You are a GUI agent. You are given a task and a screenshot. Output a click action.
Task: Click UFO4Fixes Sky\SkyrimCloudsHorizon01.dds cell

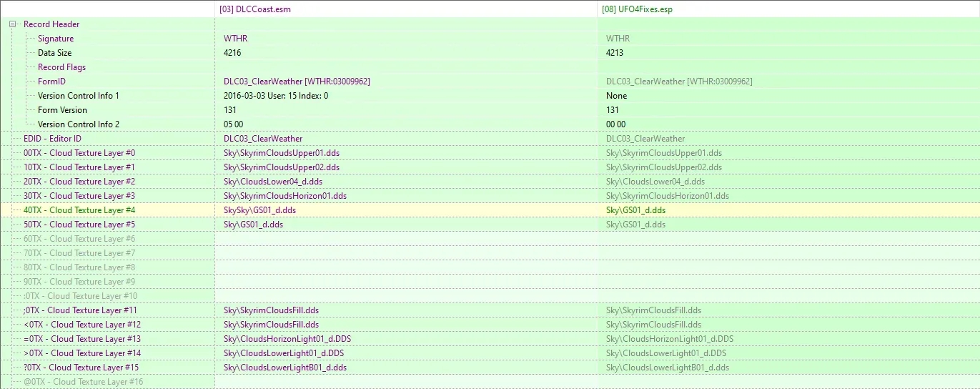tap(668, 196)
